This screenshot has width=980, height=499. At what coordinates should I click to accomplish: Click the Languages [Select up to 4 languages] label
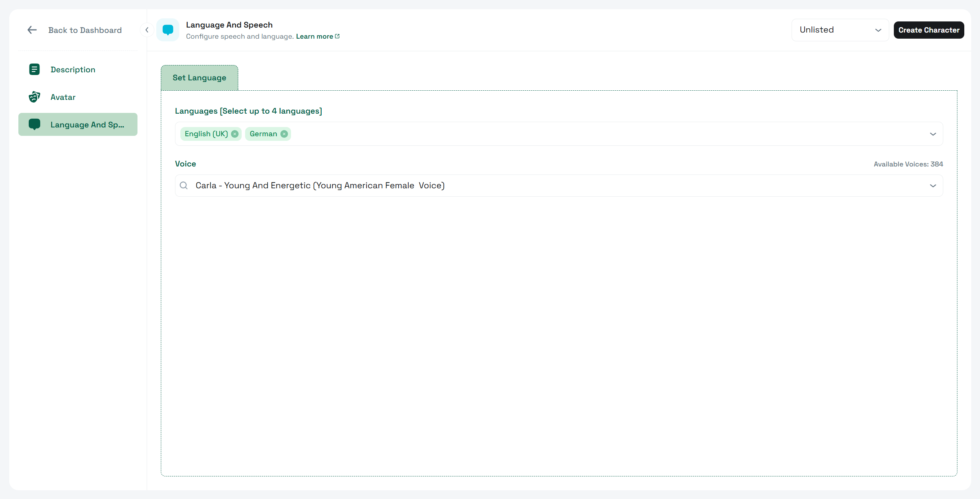click(x=249, y=111)
